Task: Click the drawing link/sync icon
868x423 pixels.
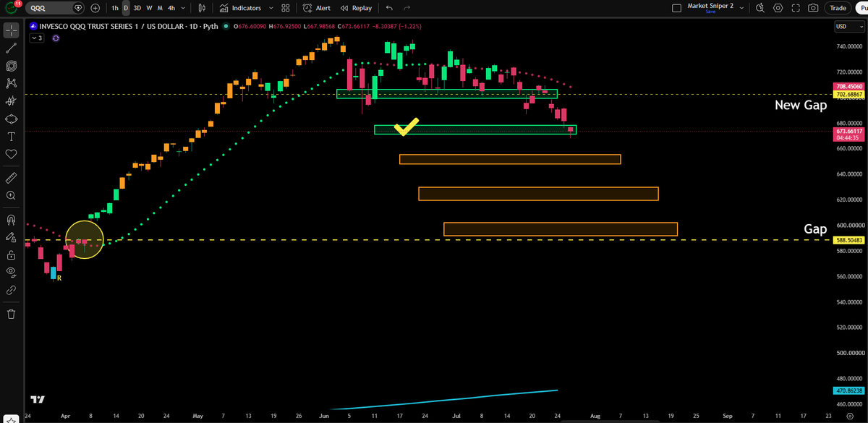Action: [12, 290]
